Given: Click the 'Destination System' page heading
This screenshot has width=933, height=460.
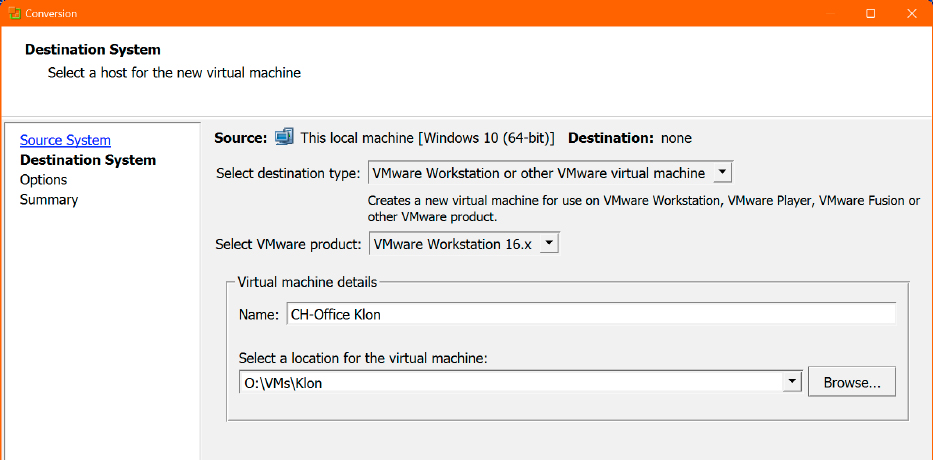Looking at the screenshot, I should point(93,49).
